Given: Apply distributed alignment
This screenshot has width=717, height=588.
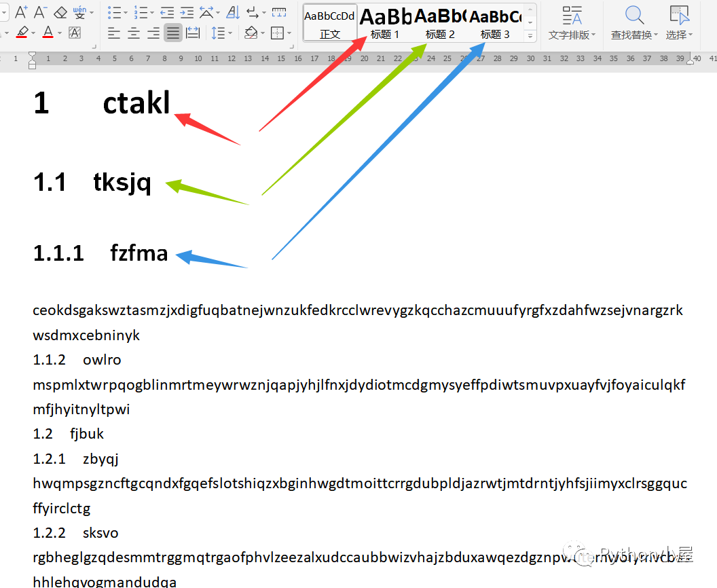Looking at the screenshot, I should [193, 33].
